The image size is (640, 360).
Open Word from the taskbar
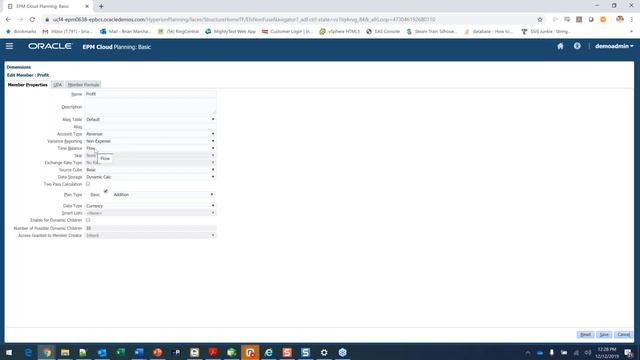[139, 352]
